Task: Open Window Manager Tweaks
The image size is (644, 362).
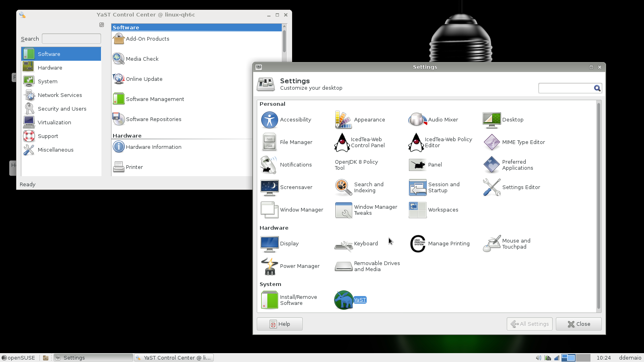Action: point(343,210)
